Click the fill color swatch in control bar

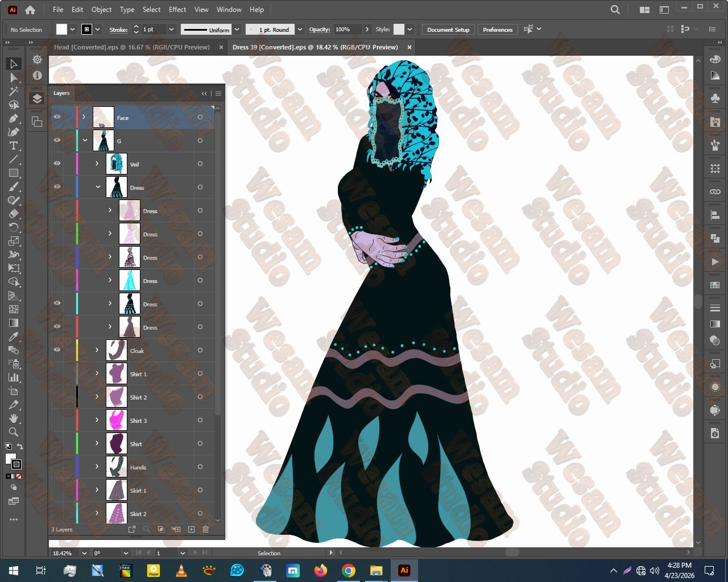pos(61,30)
